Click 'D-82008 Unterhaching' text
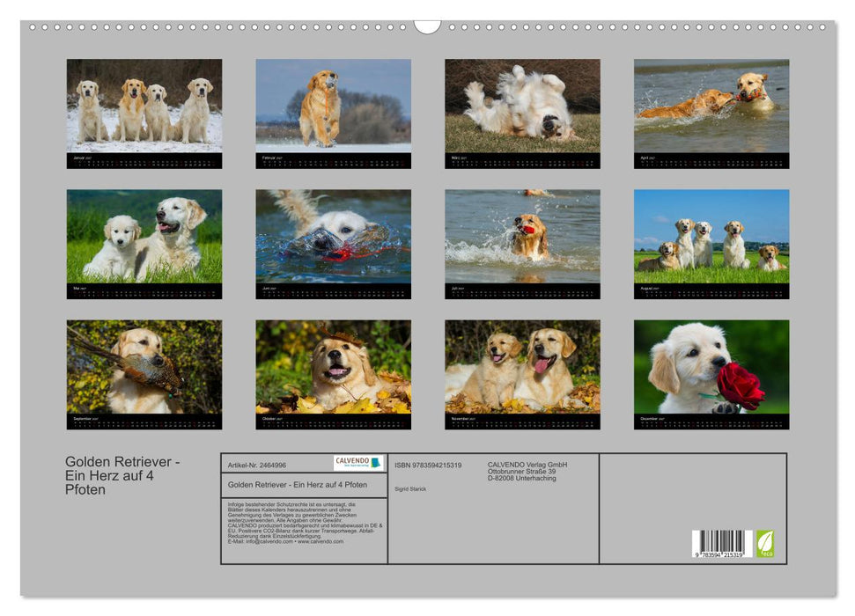Image resolution: width=855 pixels, height=616 pixels. [522, 478]
